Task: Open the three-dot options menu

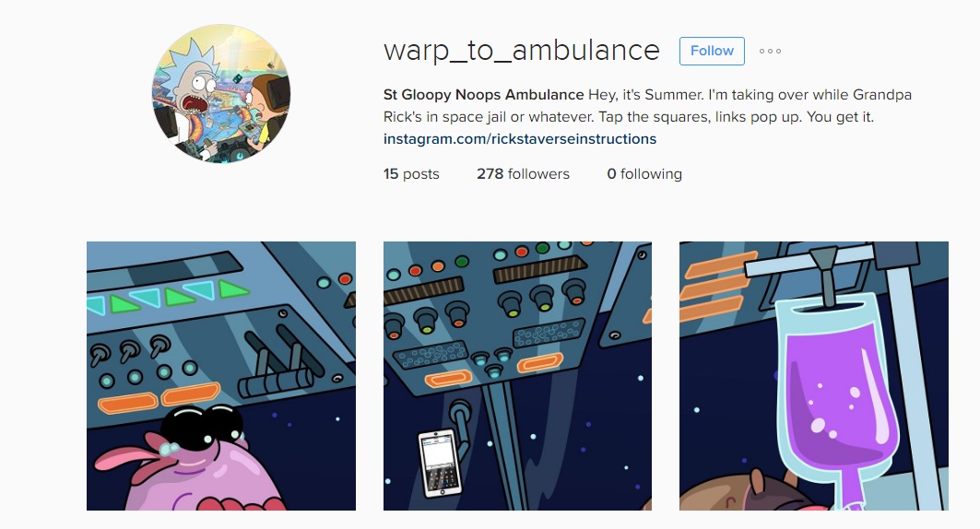Action: (770, 52)
